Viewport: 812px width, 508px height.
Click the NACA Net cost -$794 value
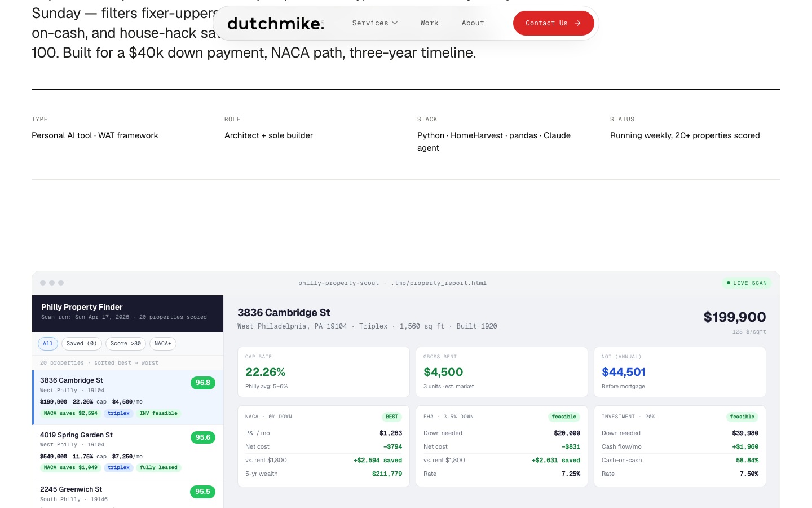click(x=393, y=447)
